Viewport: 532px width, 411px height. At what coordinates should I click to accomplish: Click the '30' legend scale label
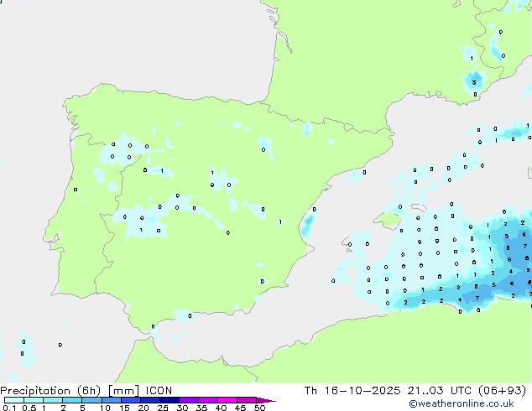pyautogui.click(x=182, y=408)
